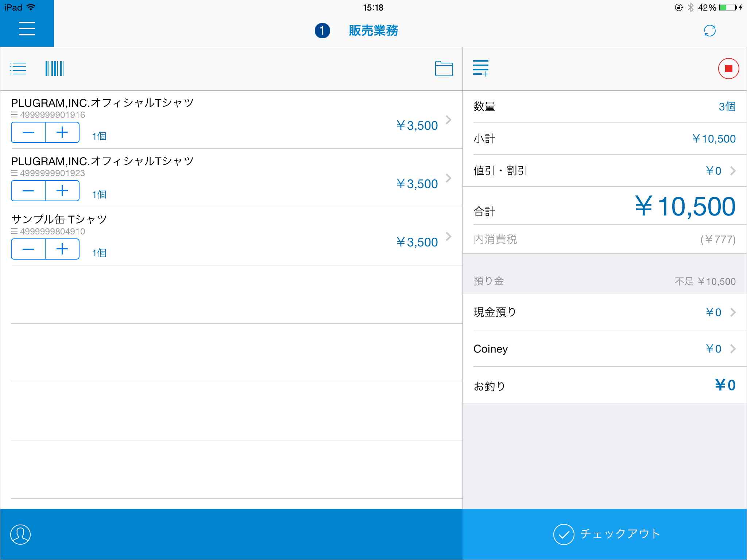Tap the 小計 ¥10,500 subtotal value

coord(714,139)
